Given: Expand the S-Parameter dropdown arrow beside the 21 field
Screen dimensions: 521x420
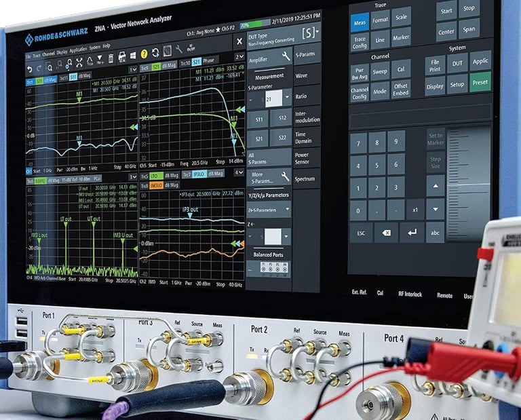Looking at the screenshot, I should click(287, 97).
